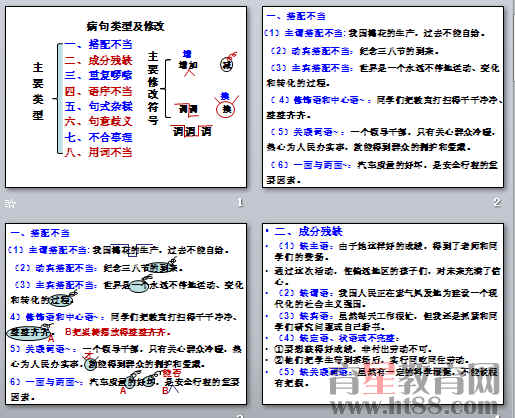Image resolution: width=515 pixels, height=418 pixels.
Task: Click 一、搭配不当 in the types list
Action: [98, 45]
